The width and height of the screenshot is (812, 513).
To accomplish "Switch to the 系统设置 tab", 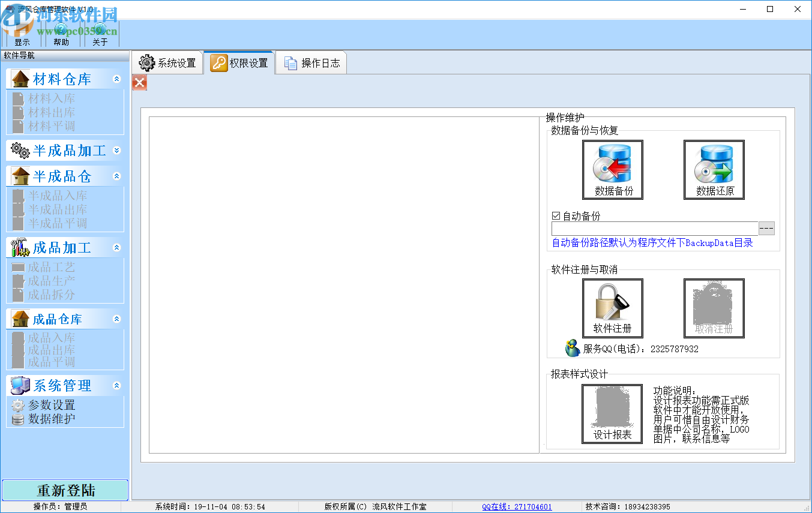I will pyautogui.click(x=167, y=63).
